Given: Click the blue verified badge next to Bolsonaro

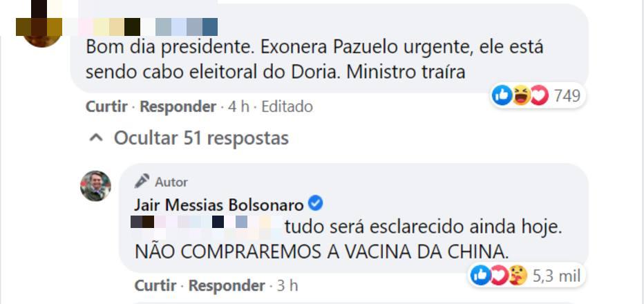Looking at the screenshot, I should (x=315, y=204).
